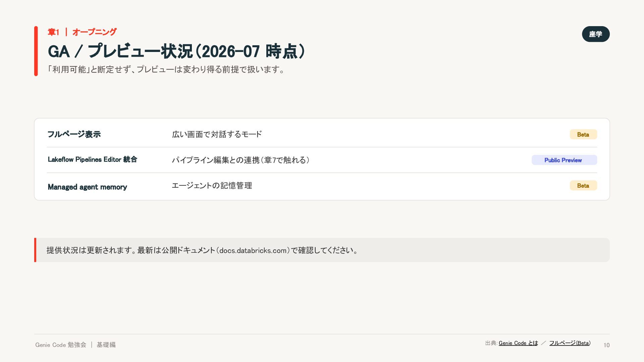Click the description エージェントの記憶管理
Image resolution: width=644 pixels, height=362 pixels.
tap(212, 185)
